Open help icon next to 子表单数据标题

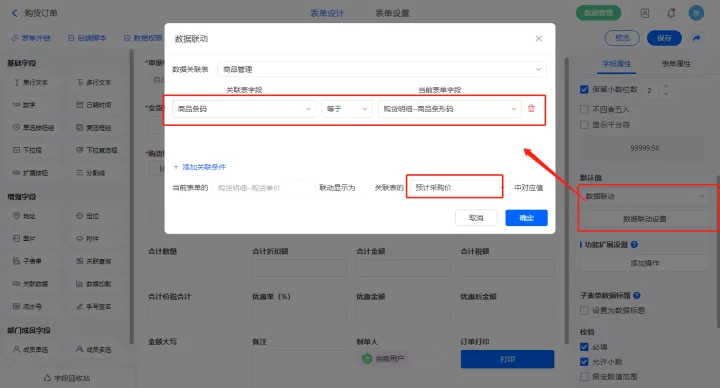[x=637, y=296]
